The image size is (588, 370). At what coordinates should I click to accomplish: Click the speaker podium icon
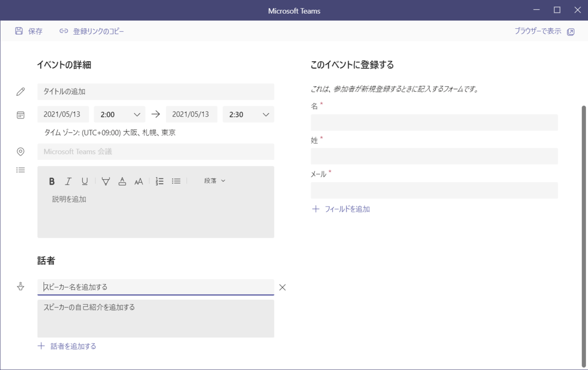pos(21,287)
